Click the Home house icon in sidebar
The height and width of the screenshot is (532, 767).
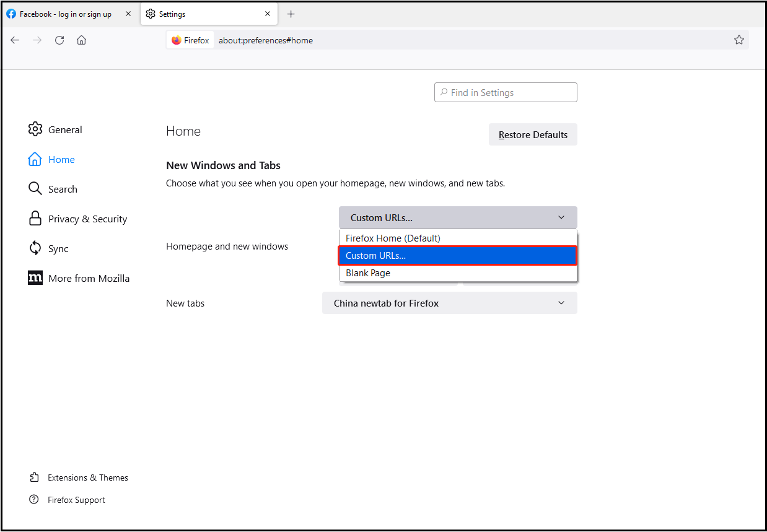click(35, 159)
